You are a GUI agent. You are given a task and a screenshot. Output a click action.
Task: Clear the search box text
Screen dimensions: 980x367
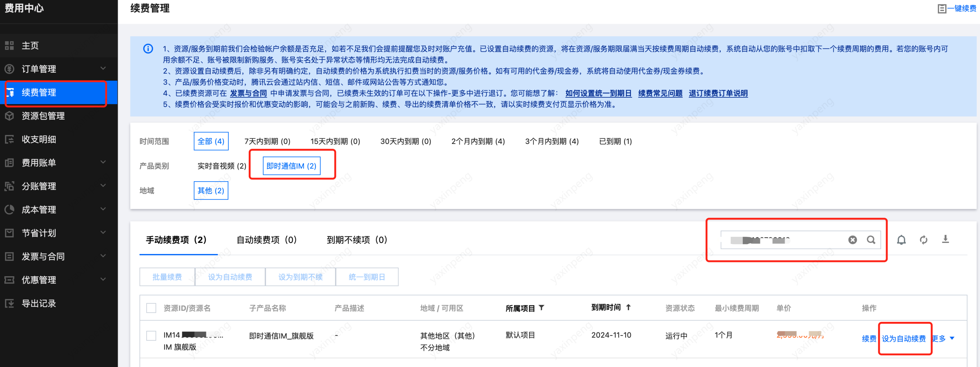852,240
